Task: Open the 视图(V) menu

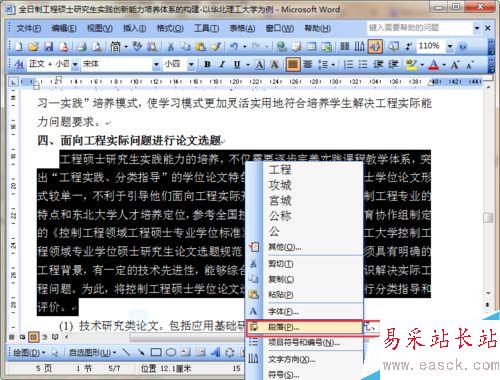Action: (x=100, y=28)
